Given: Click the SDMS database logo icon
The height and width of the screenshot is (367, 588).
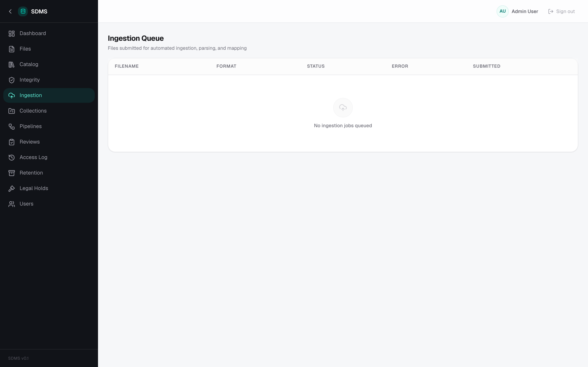Looking at the screenshot, I should pos(23,11).
